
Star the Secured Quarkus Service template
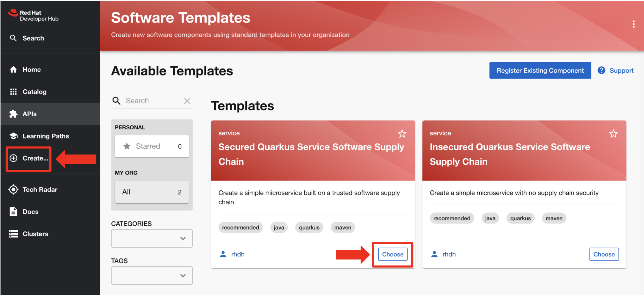(402, 134)
